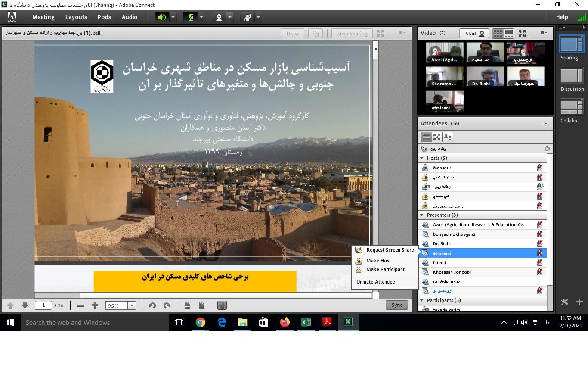Open webcam options dropdown arrow

(229, 17)
